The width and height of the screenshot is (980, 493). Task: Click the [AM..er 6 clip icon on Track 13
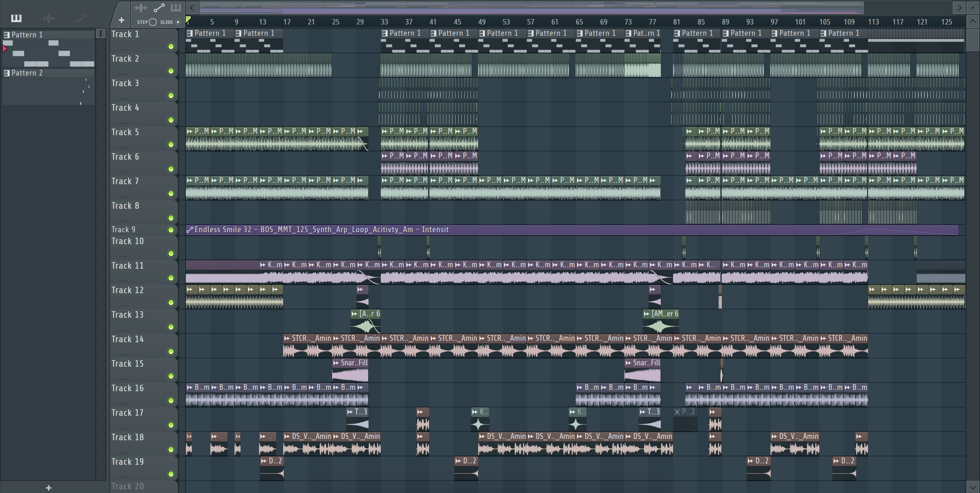pyautogui.click(x=647, y=314)
